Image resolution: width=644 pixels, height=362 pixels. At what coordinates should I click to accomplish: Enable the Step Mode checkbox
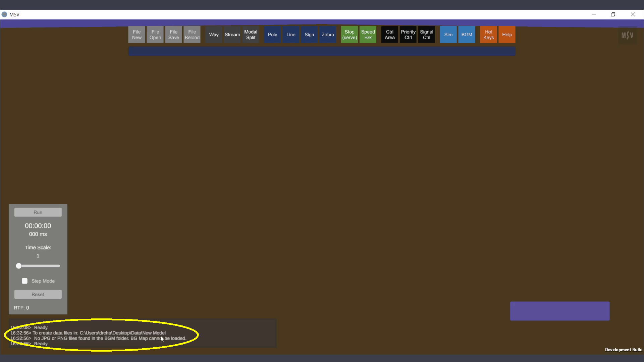pyautogui.click(x=25, y=281)
